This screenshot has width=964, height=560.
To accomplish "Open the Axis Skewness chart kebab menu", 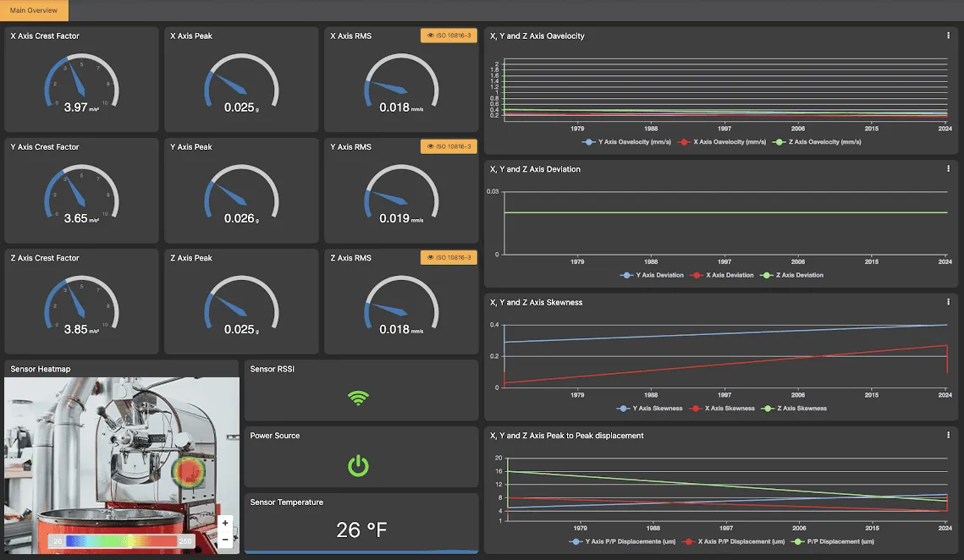I will pos(948,302).
